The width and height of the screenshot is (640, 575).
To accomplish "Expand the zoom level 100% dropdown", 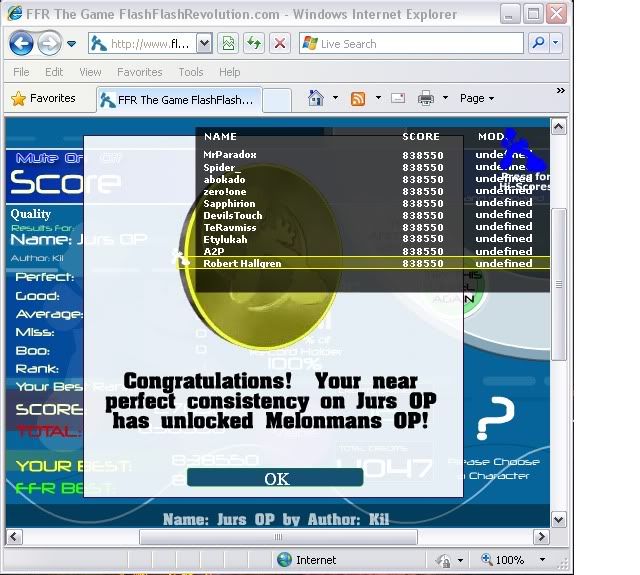I will [544, 560].
